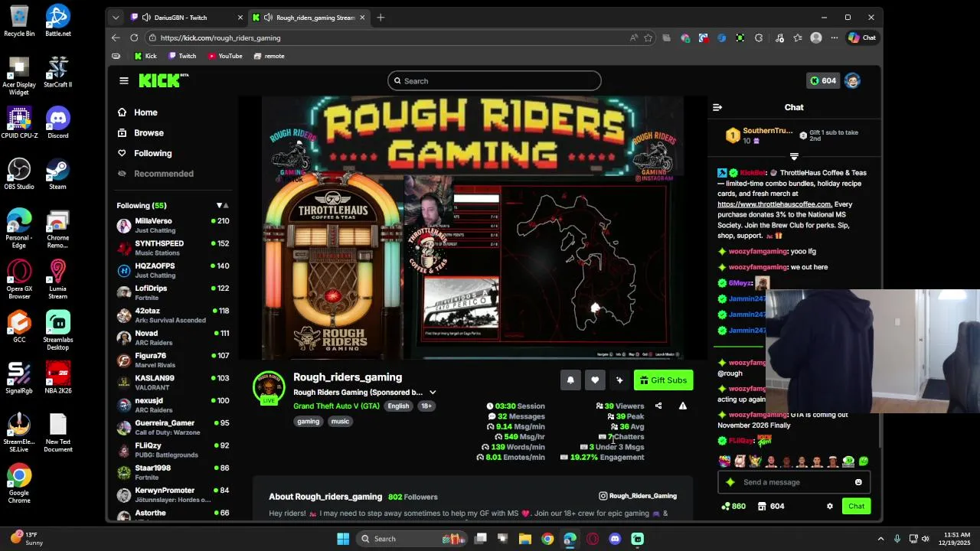Click the Send a message field
The height and width of the screenshot is (551, 980).
click(x=794, y=482)
